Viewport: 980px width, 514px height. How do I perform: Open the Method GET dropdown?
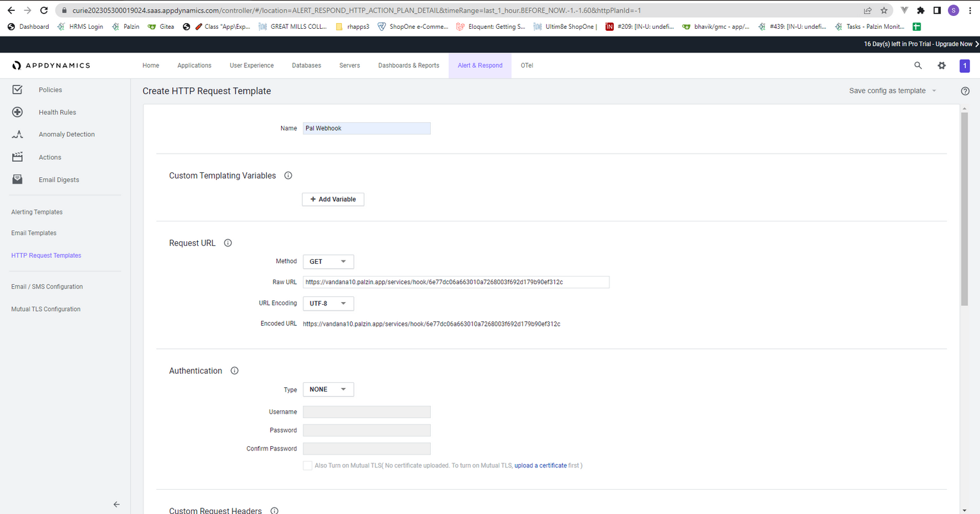point(328,261)
